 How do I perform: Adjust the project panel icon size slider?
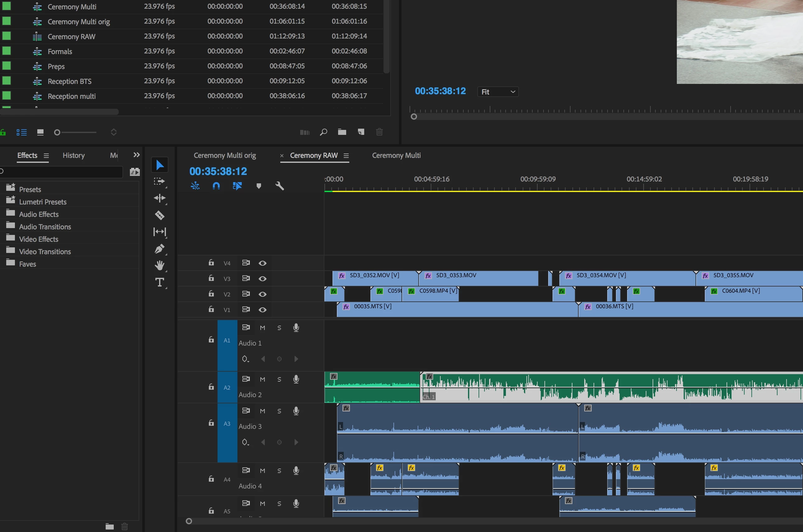57,132
